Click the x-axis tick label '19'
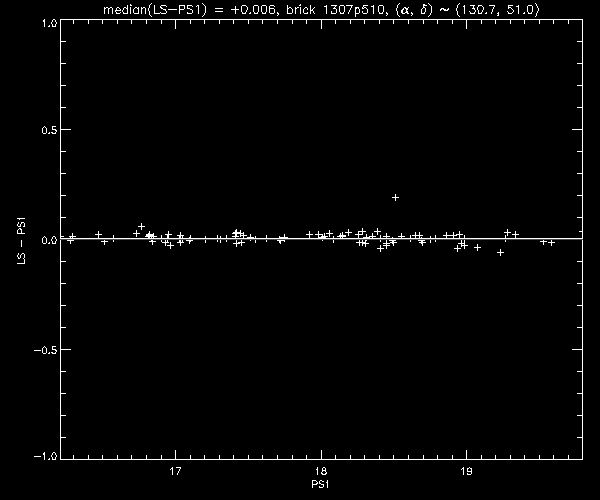Screen dimensions: 600x500 tap(466, 471)
